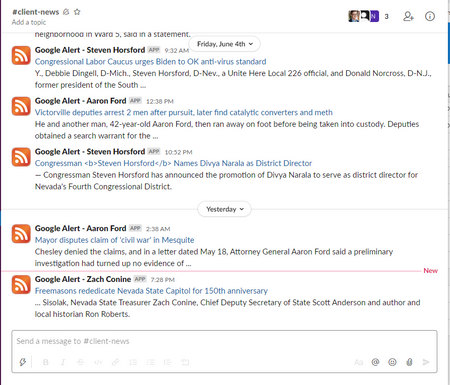View channel members avatars
Screen dimensions: 450x385
coord(363,16)
